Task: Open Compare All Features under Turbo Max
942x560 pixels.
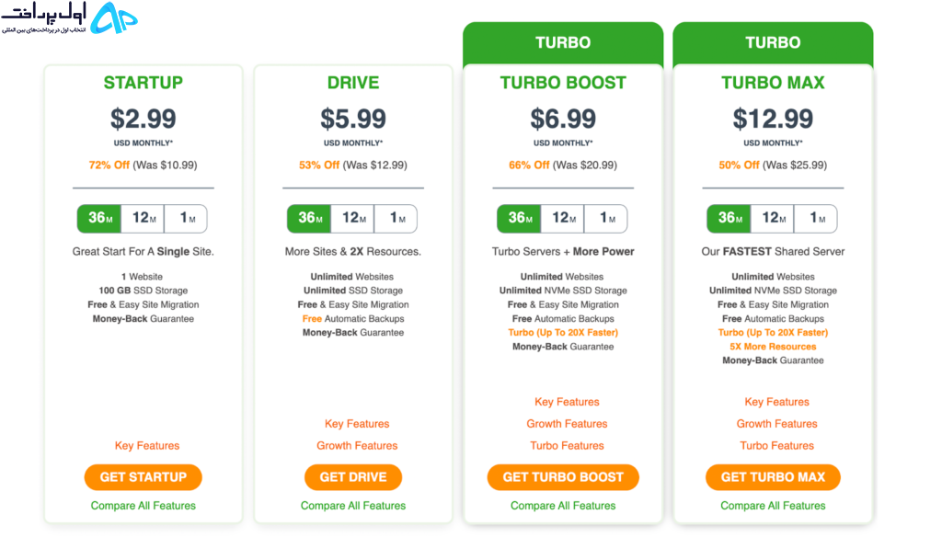Action: click(x=773, y=506)
